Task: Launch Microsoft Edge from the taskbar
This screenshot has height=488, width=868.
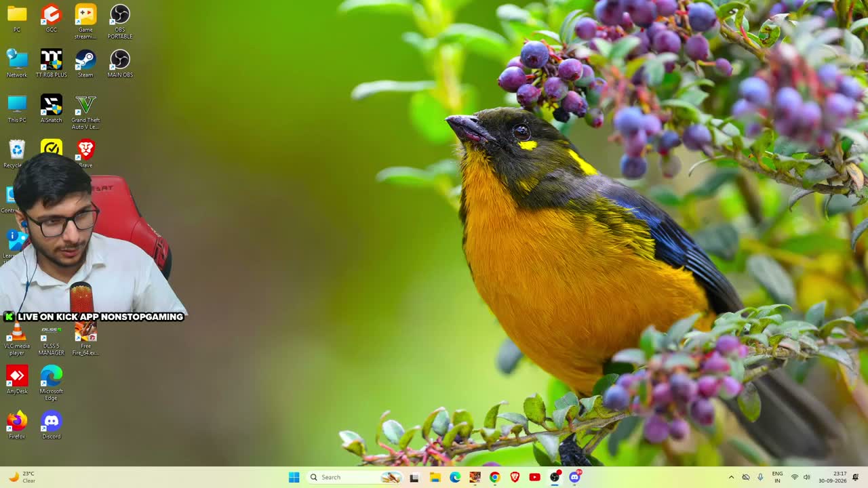Action: tap(455, 477)
